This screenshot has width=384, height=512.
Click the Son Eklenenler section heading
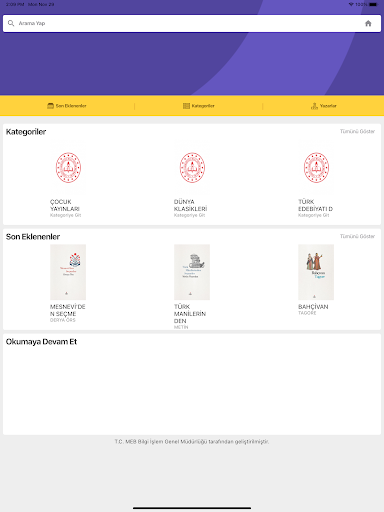tap(33, 237)
